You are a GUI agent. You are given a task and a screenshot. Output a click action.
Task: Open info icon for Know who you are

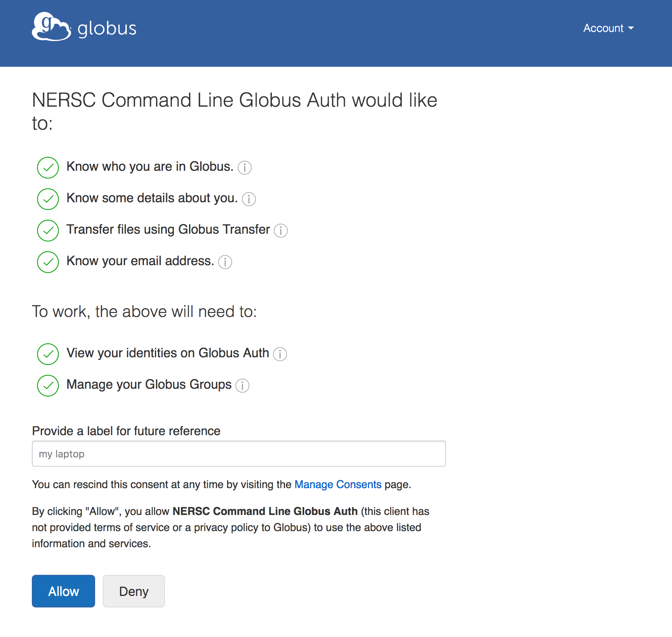point(244,168)
